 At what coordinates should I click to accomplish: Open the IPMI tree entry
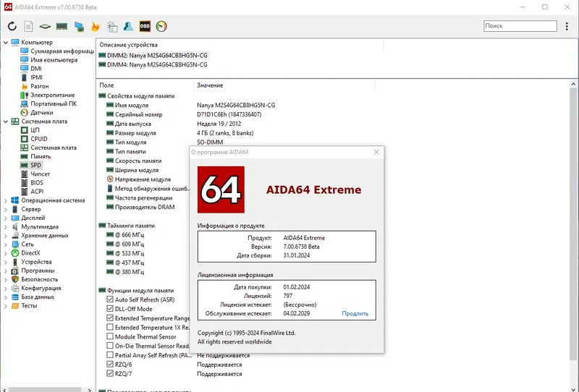[x=37, y=77]
